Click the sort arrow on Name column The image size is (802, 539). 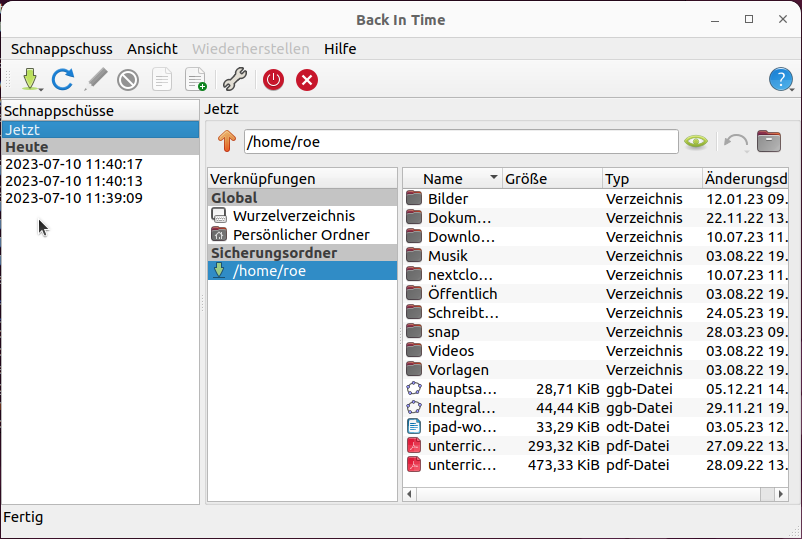[x=493, y=178]
